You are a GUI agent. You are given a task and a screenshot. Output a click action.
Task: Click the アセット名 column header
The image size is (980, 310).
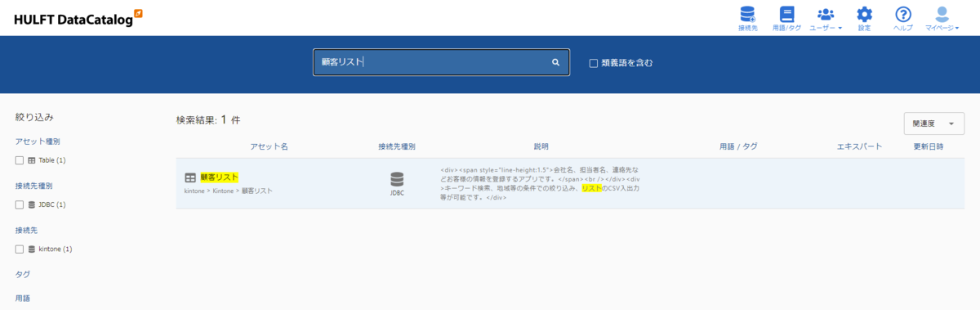[x=269, y=146]
